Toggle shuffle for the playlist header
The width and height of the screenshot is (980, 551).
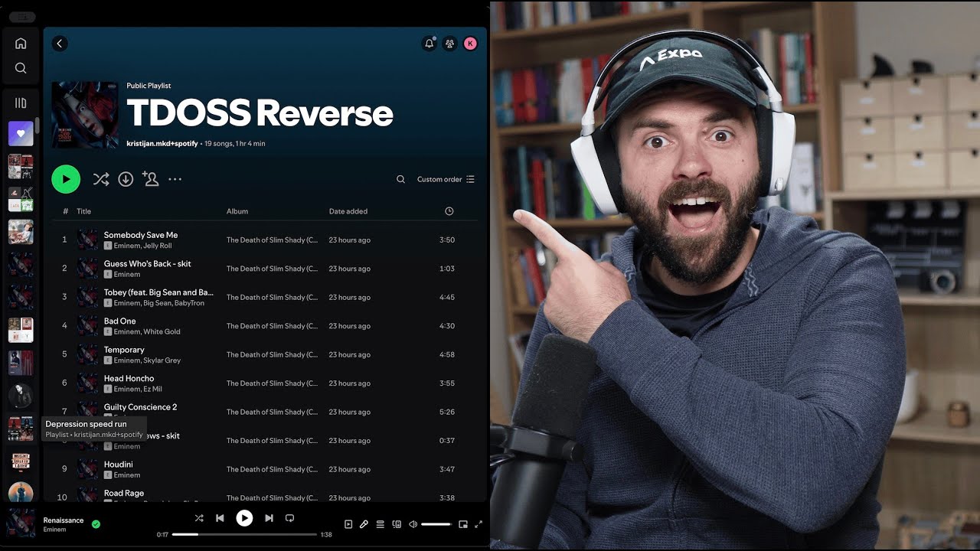tap(101, 179)
